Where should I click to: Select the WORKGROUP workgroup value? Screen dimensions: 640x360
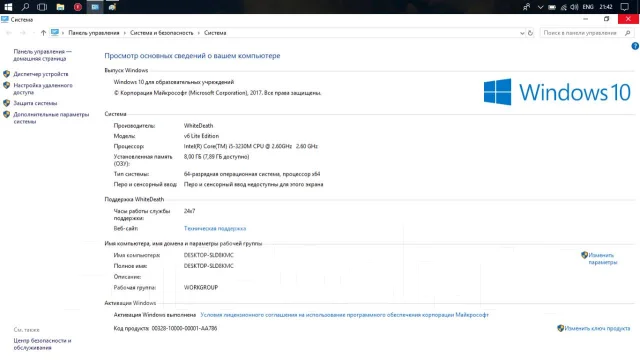tap(201, 287)
